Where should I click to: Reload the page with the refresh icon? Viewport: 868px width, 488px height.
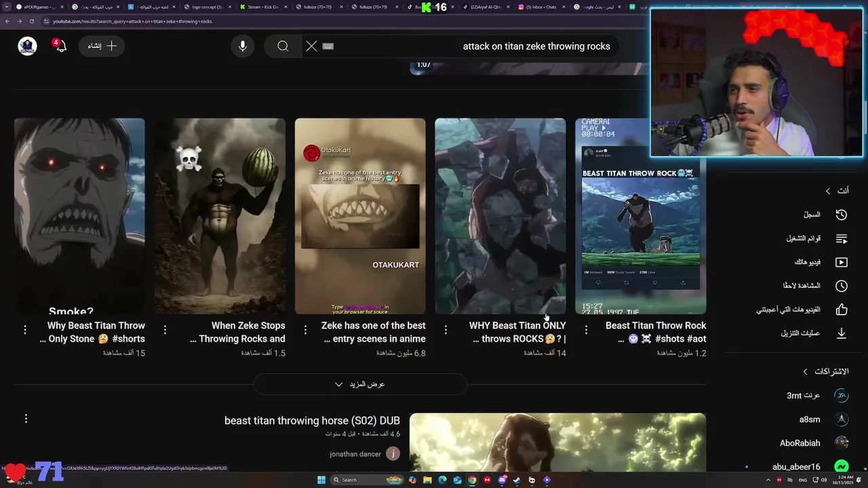click(31, 22)
